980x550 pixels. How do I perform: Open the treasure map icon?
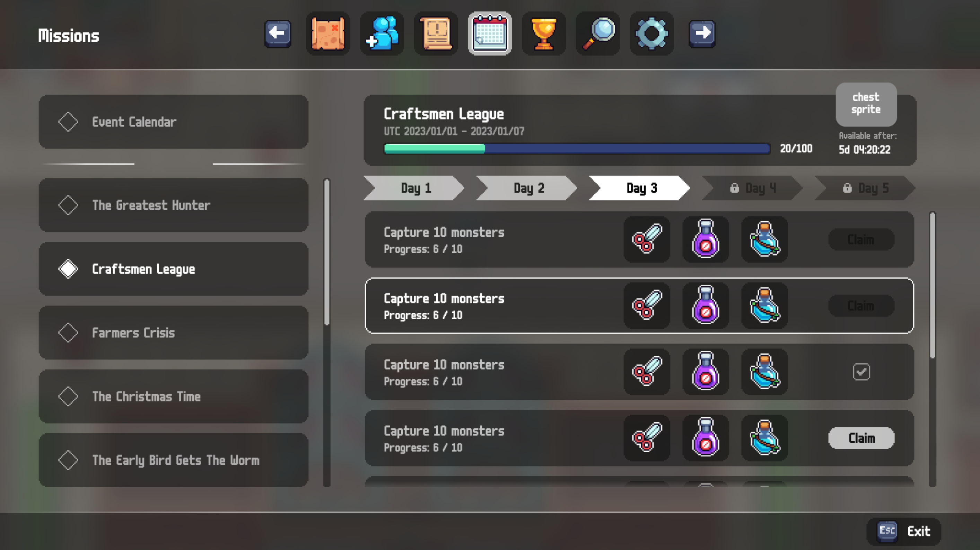click(327, 34)
